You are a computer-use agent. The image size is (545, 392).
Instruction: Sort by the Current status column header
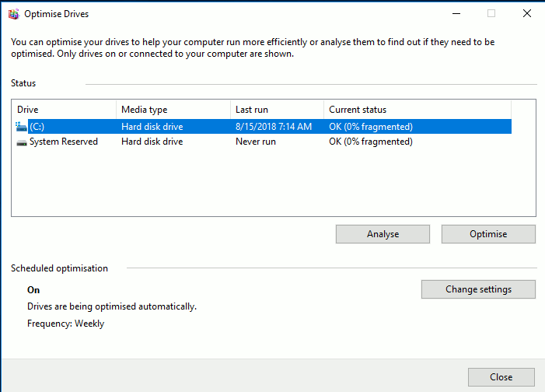tap(417, 110)
